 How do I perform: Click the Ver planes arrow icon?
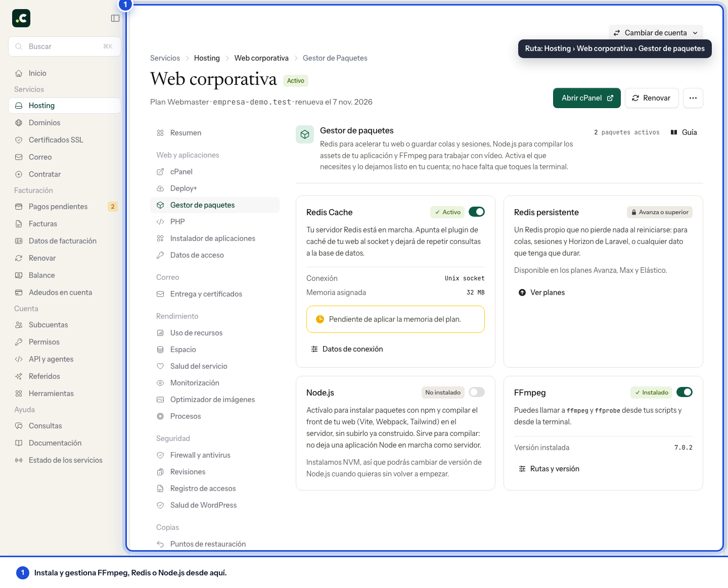(x=522, y=292)
